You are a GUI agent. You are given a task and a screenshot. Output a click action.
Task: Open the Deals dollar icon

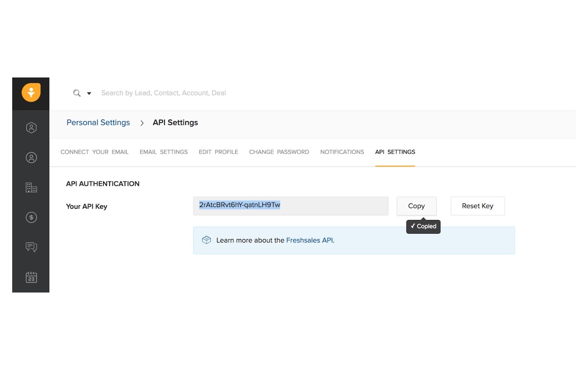click(31, 217)
